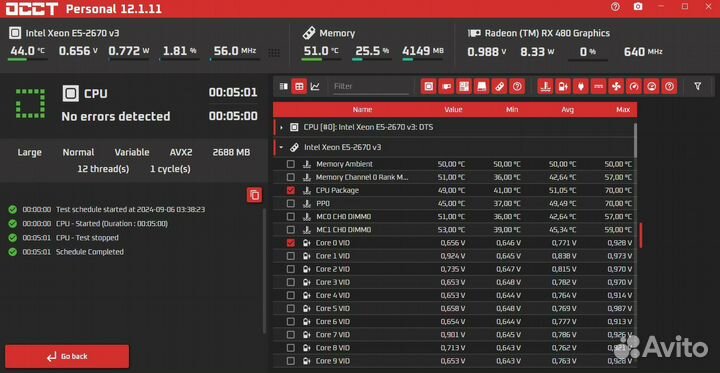Image resolution: width=720 pixels, height=373 pixels.
Task: Toggle the motherboard filter icon
Action: tap(464, 86)
